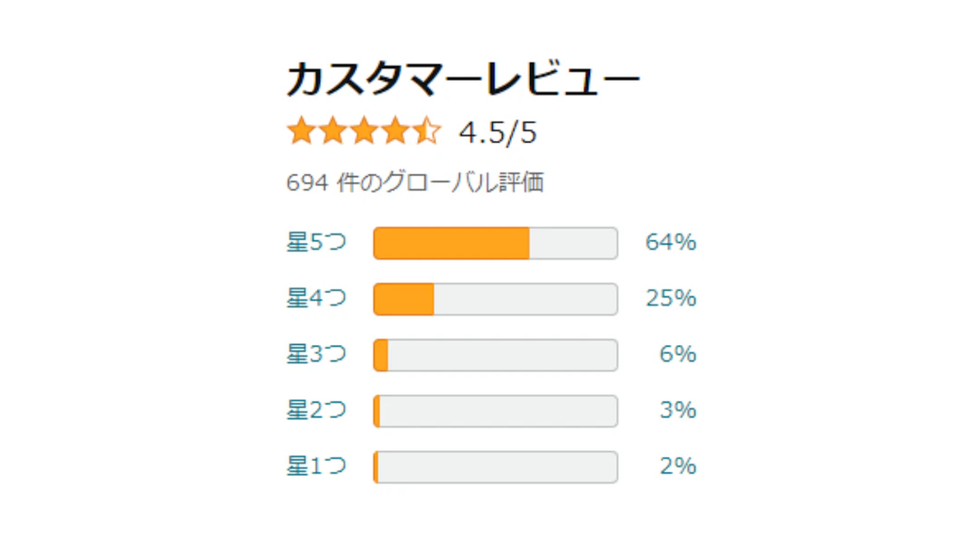Click the カスタマーレビュー heading

463,78
